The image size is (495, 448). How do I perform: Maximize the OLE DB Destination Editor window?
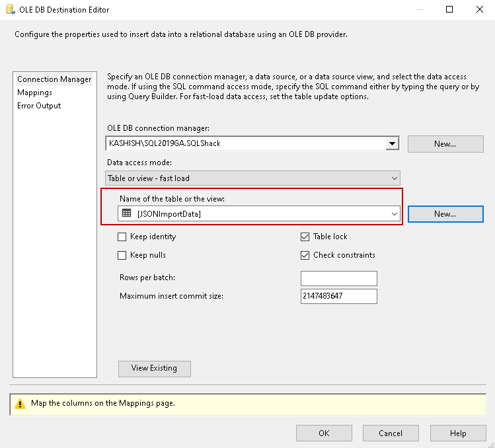449,10
